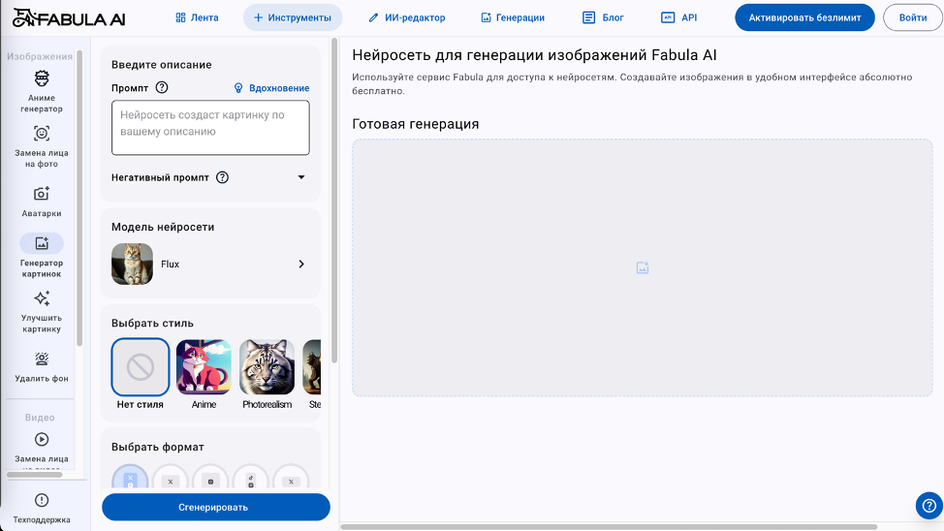Click the Видео sidebar section label
Image resolution: width=944 pixels, height=531 pixels.
(40, 417)
